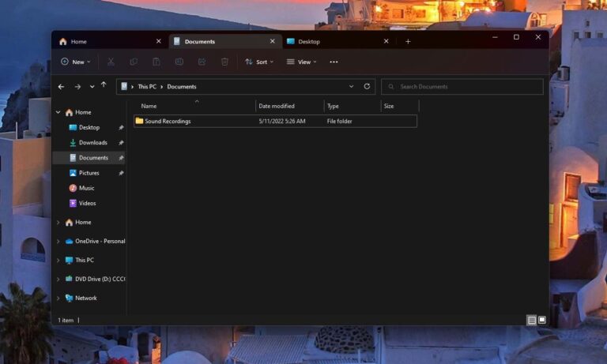Switch to details view layout icon

[x=531, y=320]
